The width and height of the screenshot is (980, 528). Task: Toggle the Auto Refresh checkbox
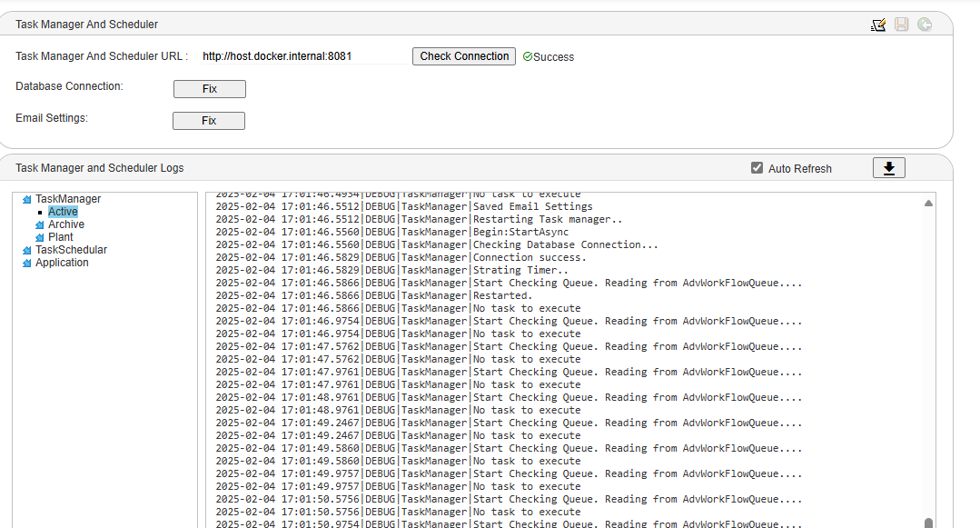click(x=757, y=168)
